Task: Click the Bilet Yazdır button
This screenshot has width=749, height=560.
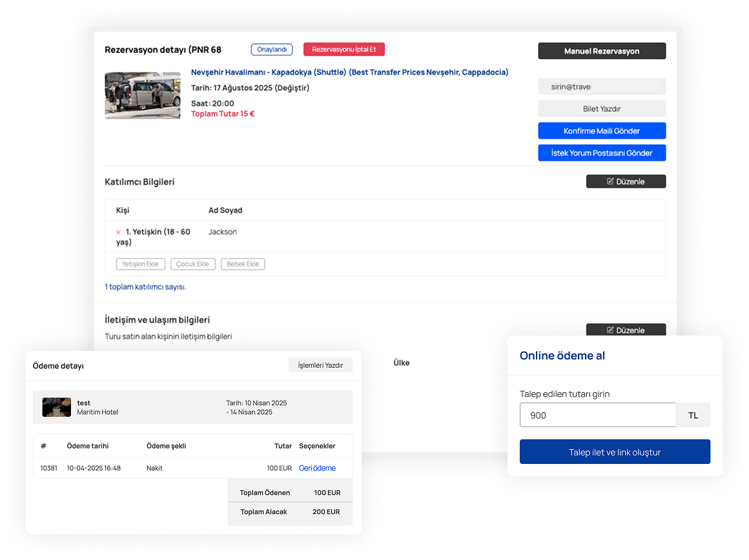Action: [x=601, y=109]
